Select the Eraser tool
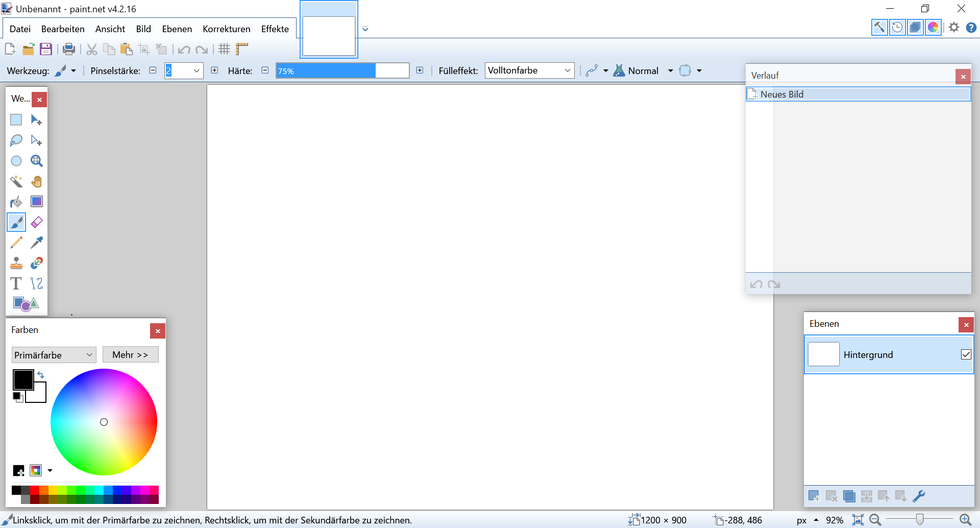The width and height of the screenshot is (980, 528). (37, 222)
